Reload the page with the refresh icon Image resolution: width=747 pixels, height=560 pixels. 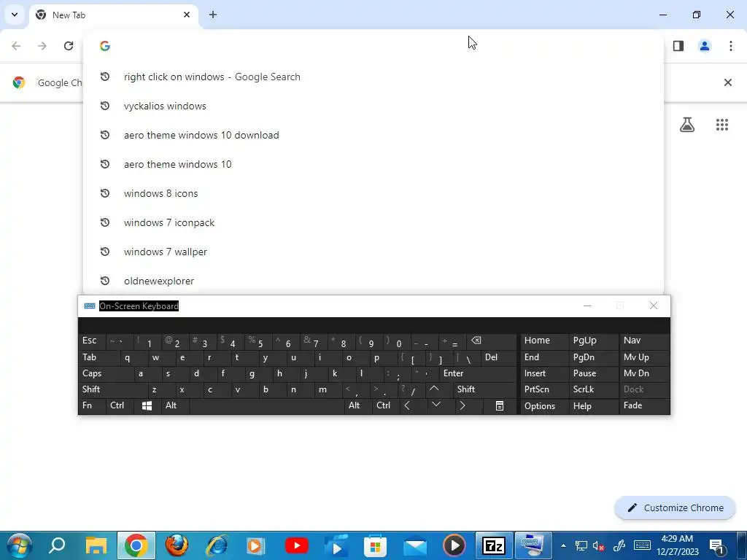pyautogui.click(x=69, y=46)
